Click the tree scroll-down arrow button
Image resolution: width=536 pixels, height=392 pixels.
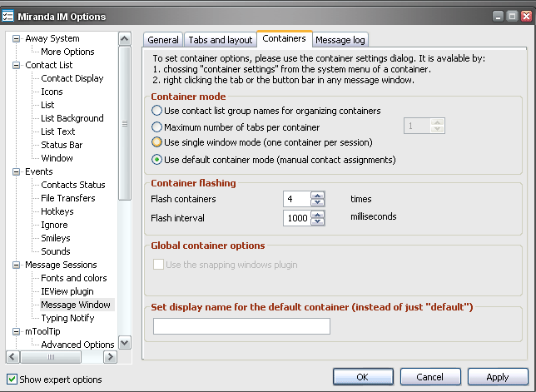pyautogui.click(x=125, y=343)
